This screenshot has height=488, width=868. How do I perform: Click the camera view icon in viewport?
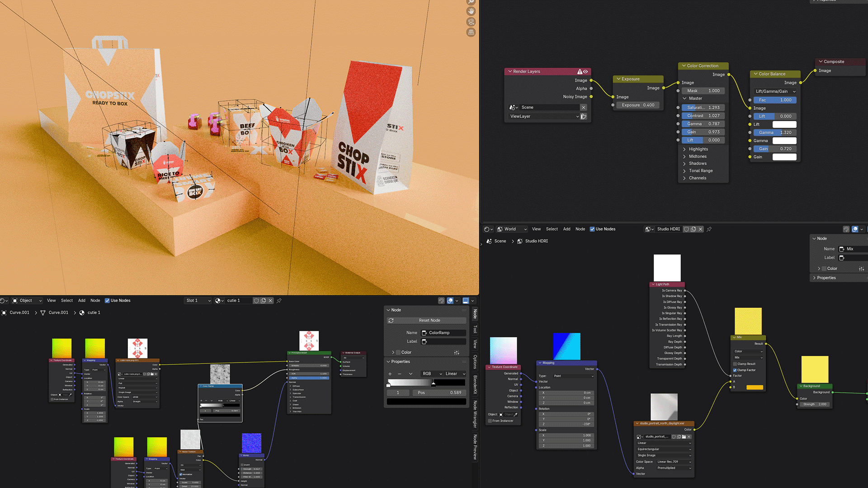tap(471, 22)
